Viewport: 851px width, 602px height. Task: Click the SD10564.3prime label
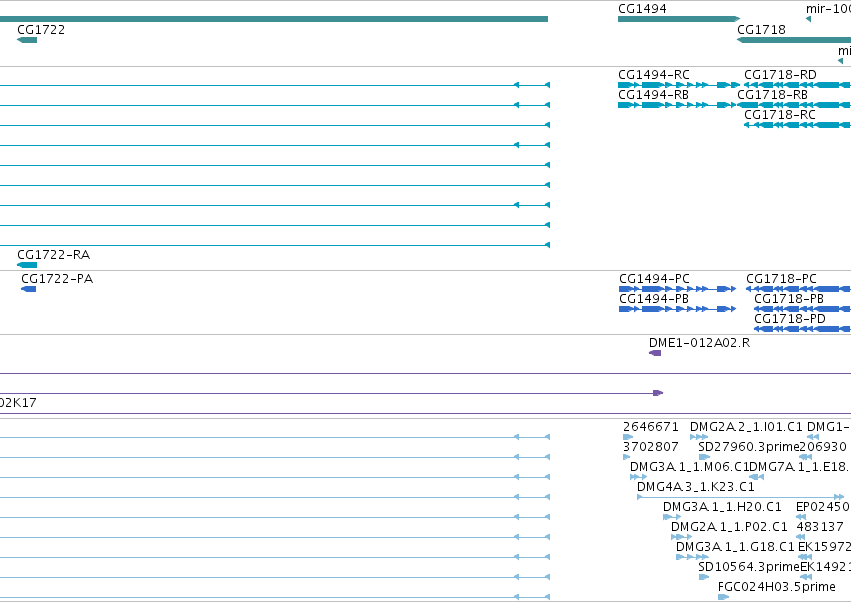749,567
